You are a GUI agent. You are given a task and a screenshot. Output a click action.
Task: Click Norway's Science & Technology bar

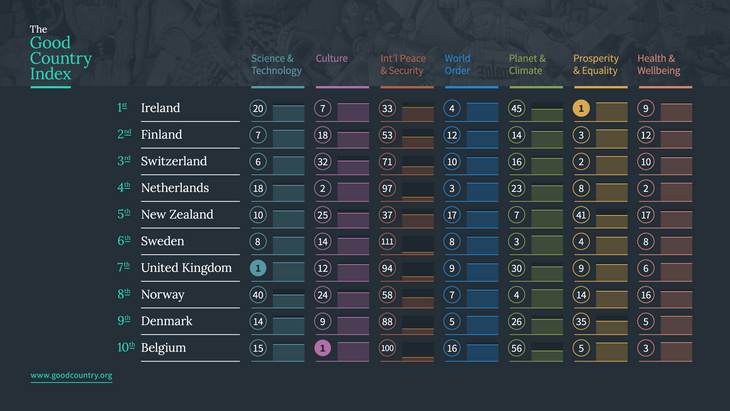(289, 298)
